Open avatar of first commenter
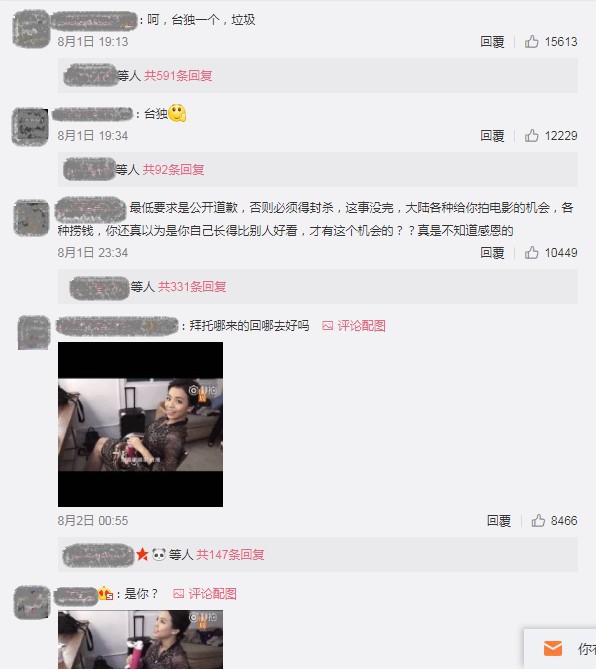596x670 pixels. point(31,29)
